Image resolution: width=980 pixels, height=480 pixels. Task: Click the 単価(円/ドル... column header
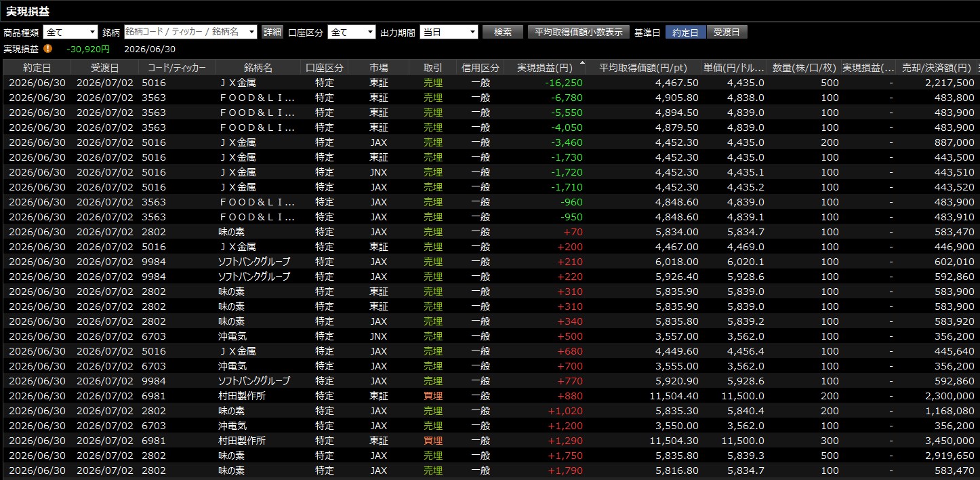pos(734,67)
